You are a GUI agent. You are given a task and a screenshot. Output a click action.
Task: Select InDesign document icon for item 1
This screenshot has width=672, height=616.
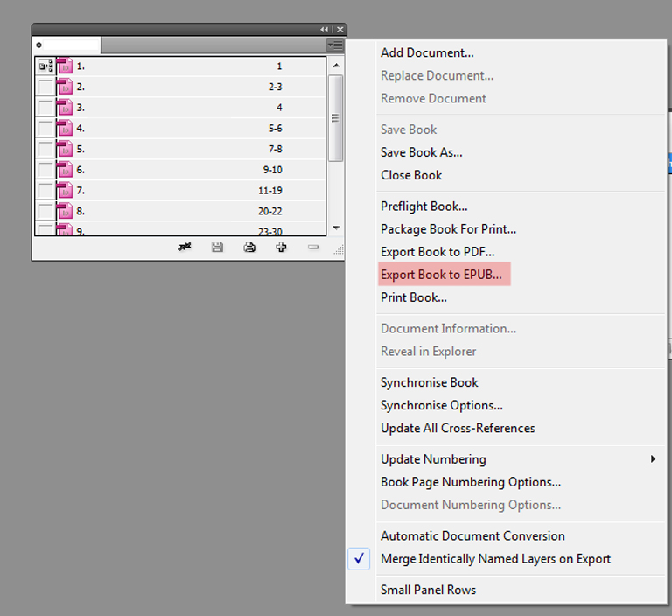tap(65, 66)
